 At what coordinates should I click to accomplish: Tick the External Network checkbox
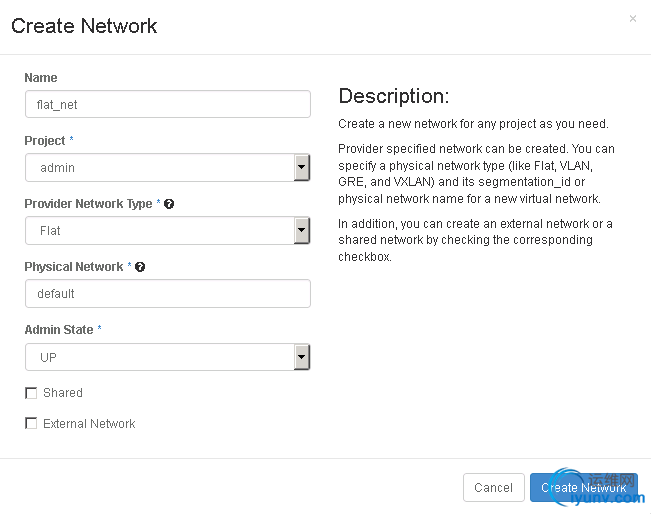31,424
